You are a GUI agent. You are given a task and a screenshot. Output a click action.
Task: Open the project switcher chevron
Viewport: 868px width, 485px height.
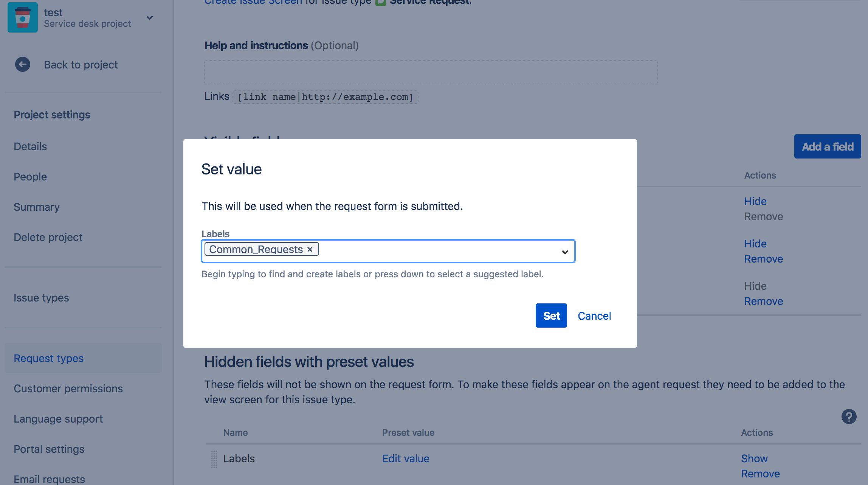[149, 17]
